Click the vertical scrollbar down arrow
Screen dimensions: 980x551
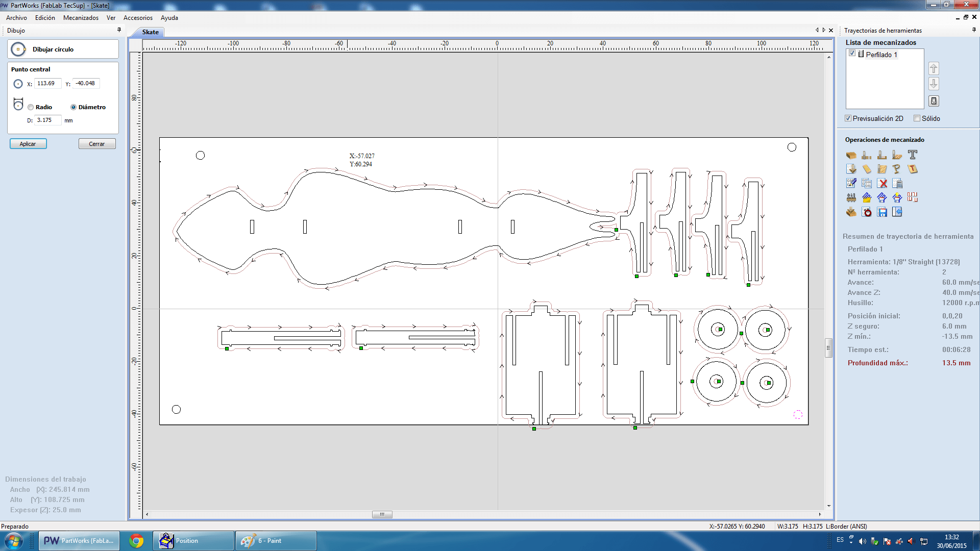point(829,506)
